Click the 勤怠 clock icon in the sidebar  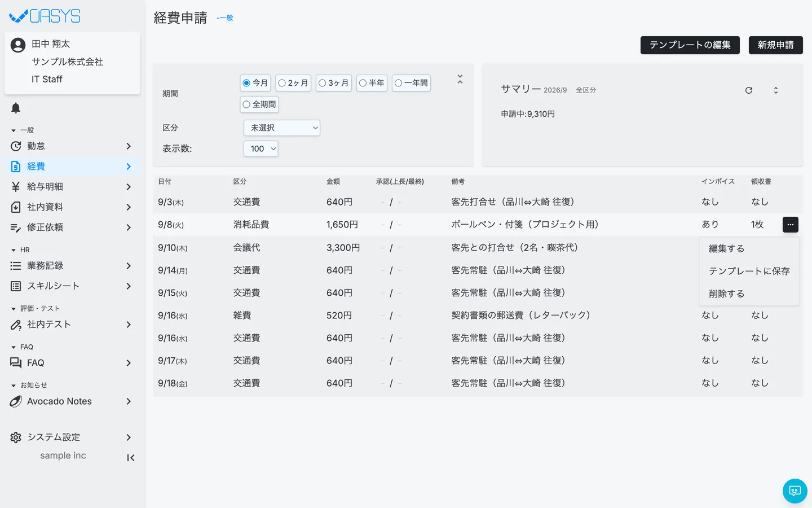[x=16, y=146]
